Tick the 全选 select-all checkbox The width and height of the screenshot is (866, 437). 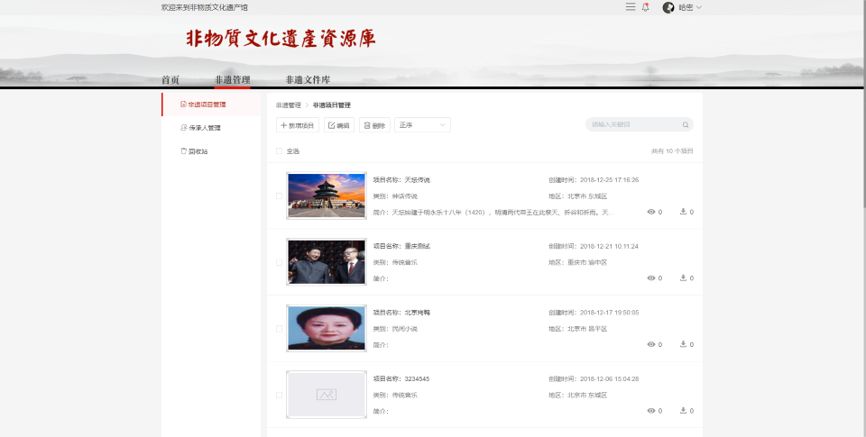click(x=279, y=151)
